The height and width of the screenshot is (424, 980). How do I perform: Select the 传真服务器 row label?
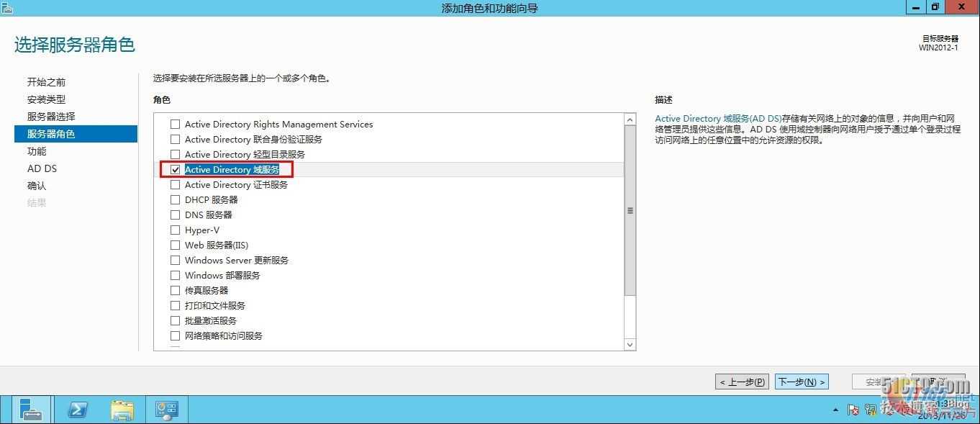point(207,291)
